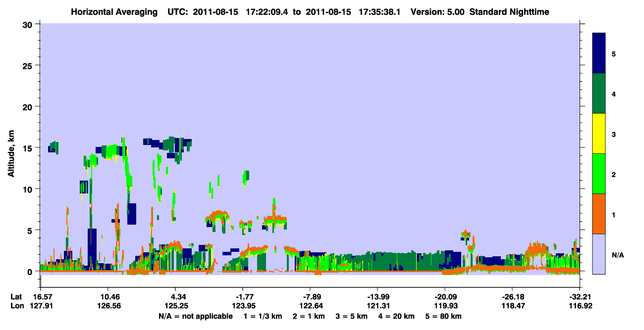The height and width of the screenshot is (330, 644).
Task: Click the yellow colorbar segment labeled 3
Action: point(599,134)
